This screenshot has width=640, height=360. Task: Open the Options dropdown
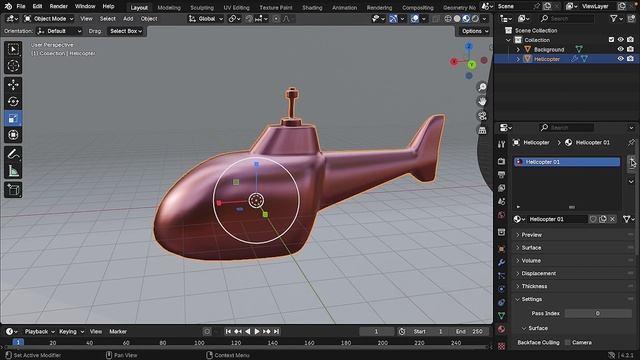[475, 31]
